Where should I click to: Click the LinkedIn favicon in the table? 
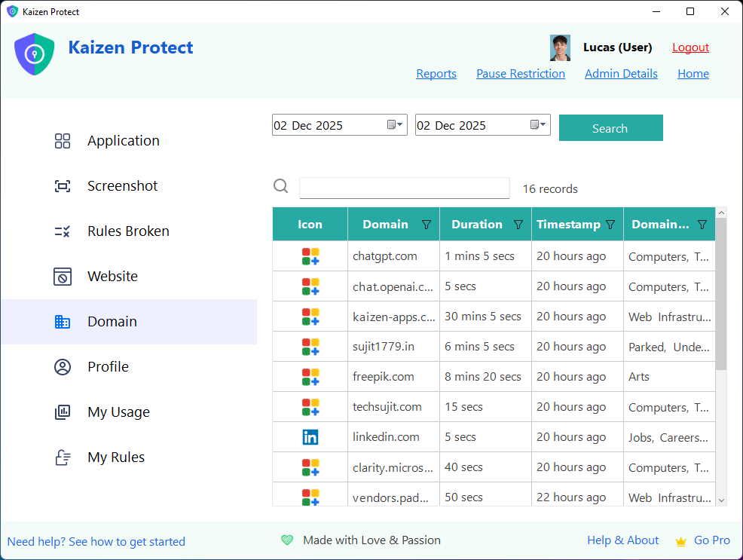pos(310,436)
